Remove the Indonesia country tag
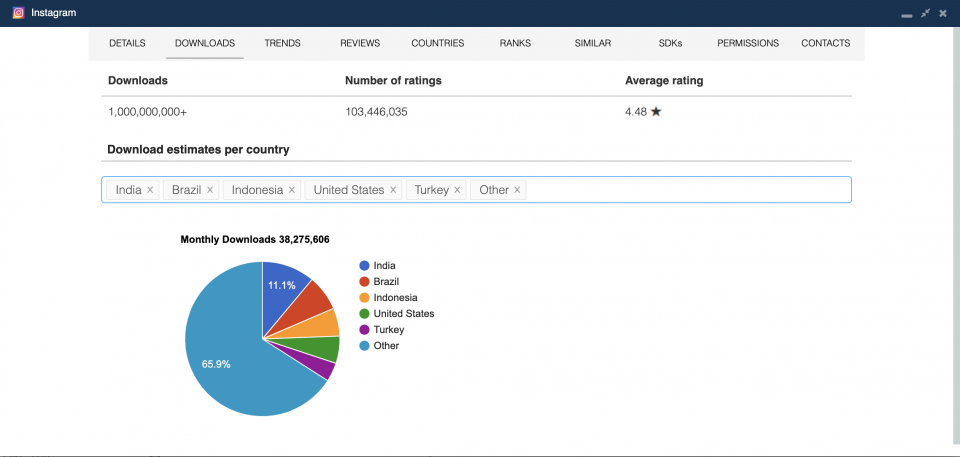The width and height of the screenshot is (960, 457). point(291,190)
